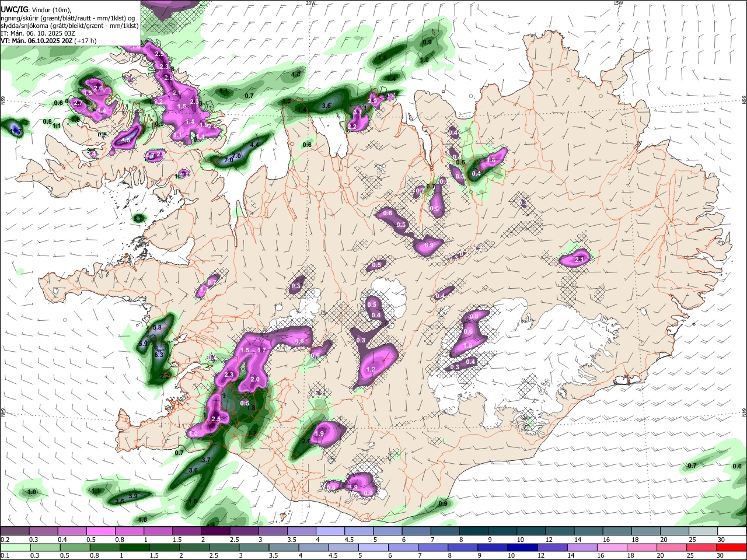Click the 2 dark purple snow legend swatch

[x=215, y=531]
